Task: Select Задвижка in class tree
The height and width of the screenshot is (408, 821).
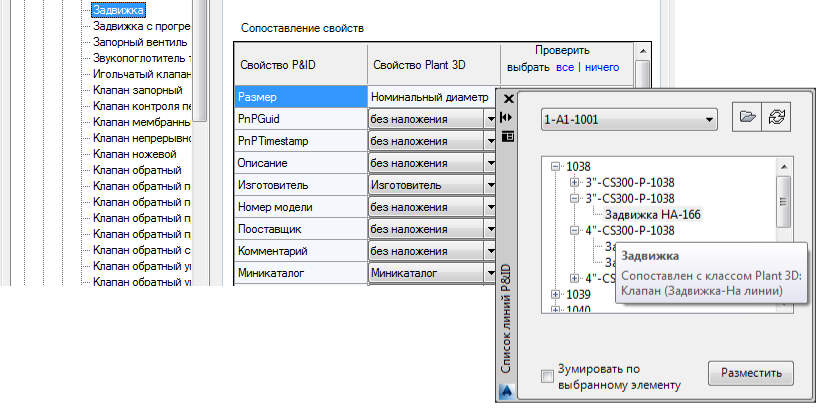Action: pos(118,9)
